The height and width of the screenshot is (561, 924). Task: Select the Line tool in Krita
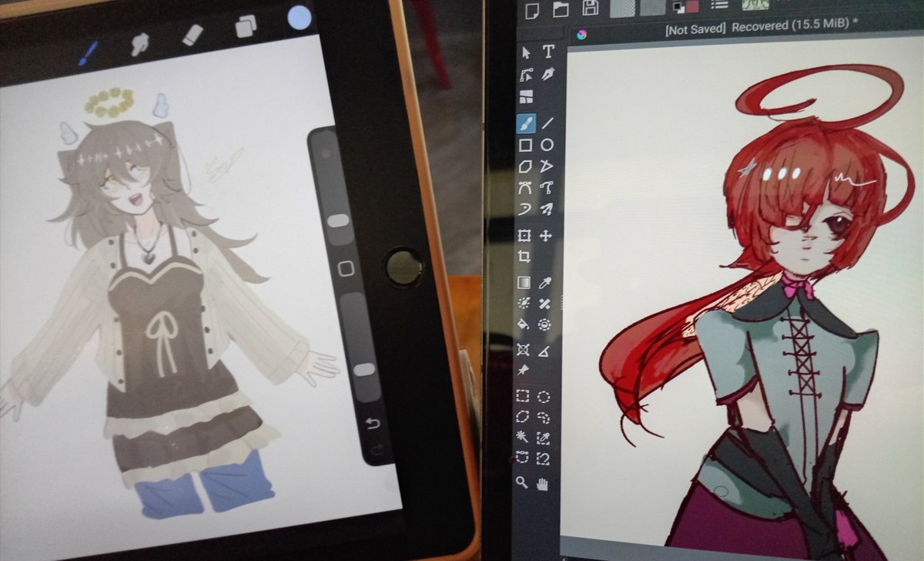547,123
